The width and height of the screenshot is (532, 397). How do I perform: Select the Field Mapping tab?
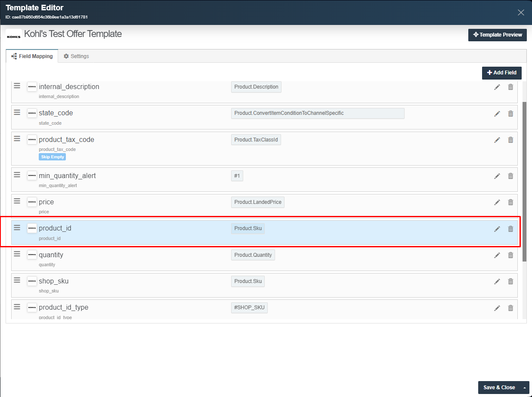(x=31, y=56)
